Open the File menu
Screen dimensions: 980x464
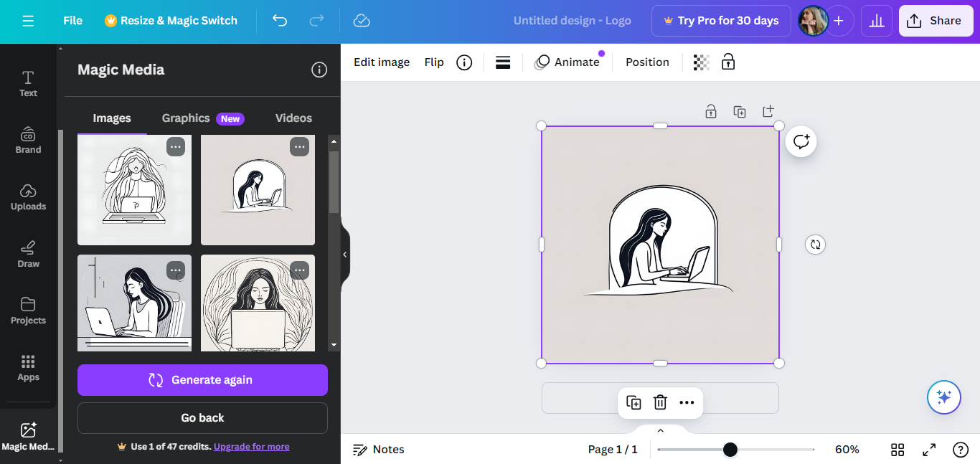tap(72, 21)
